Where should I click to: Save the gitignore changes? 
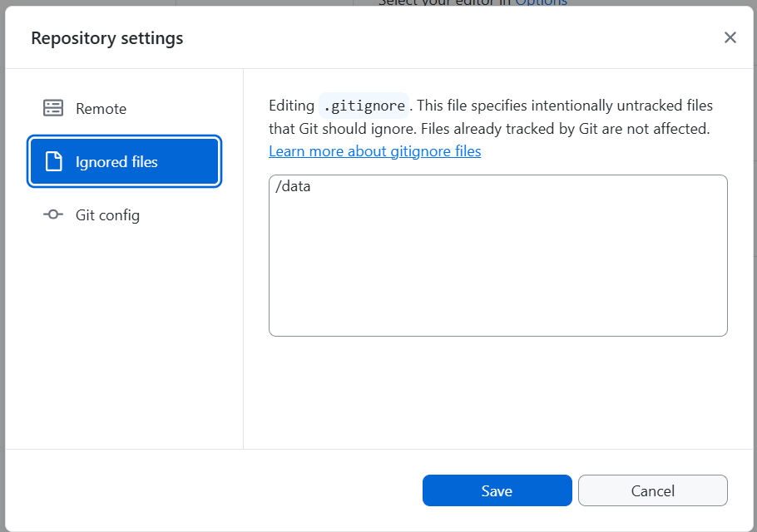pos(497,490)
